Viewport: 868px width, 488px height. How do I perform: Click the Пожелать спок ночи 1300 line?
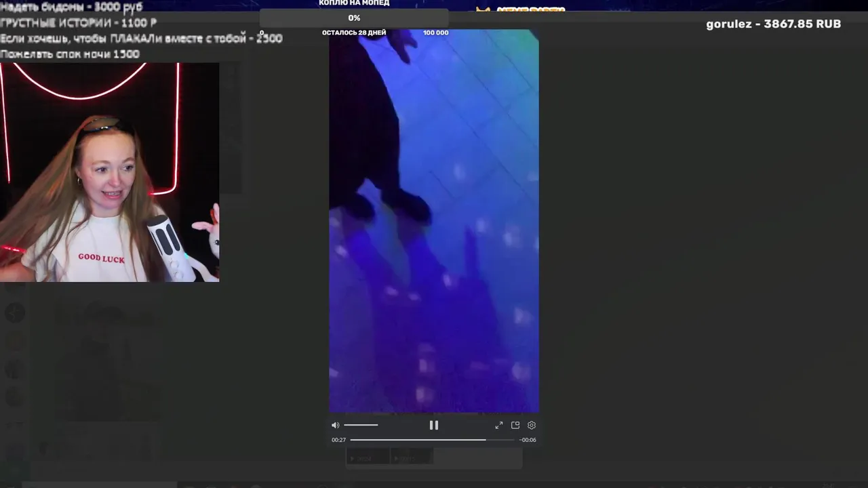70,54
